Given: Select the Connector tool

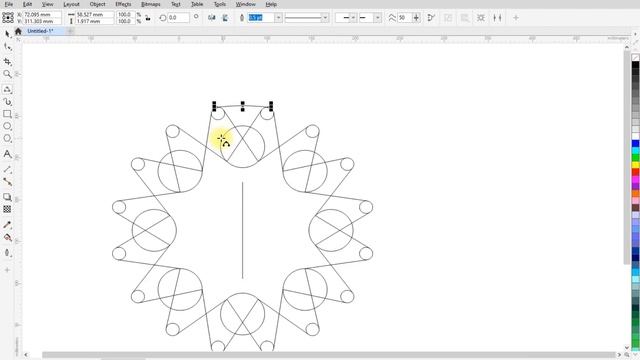Looking at the screenshot, I should pos(7,182).
